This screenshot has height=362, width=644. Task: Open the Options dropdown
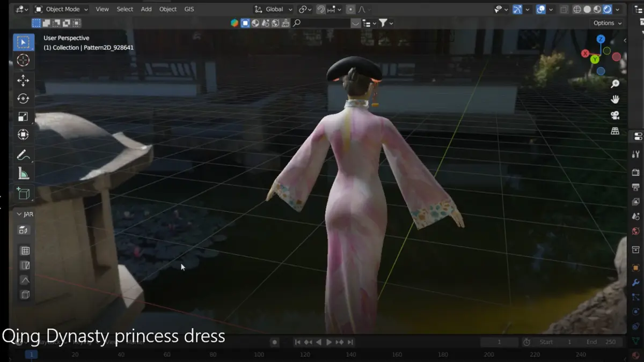click(x=608, y=23)
